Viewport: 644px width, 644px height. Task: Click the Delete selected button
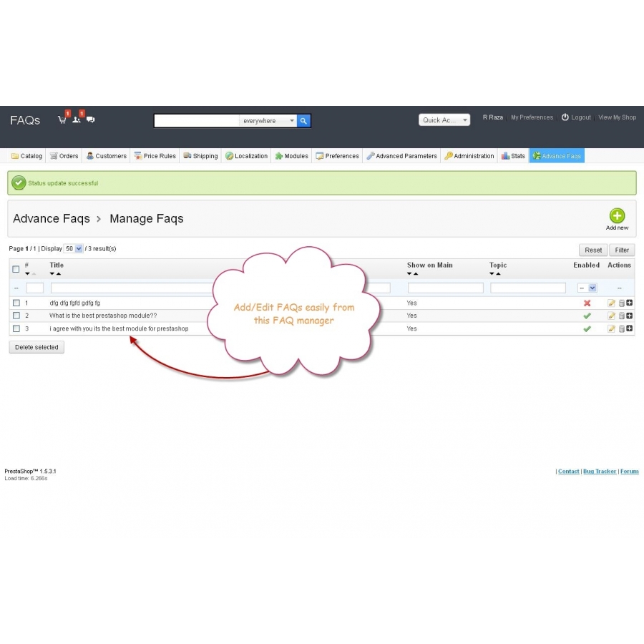click(36, 347)
